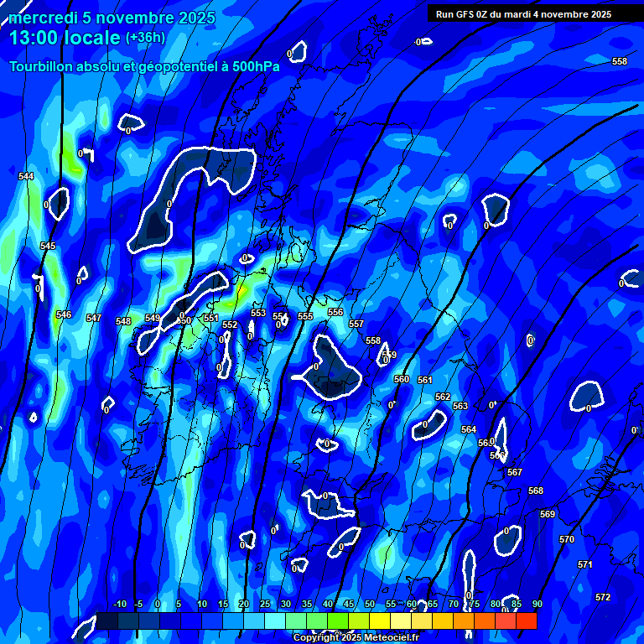This screenshot has width=644, height=644.
Task: Click the 546 contour label
Action: (x=64, y=314)
